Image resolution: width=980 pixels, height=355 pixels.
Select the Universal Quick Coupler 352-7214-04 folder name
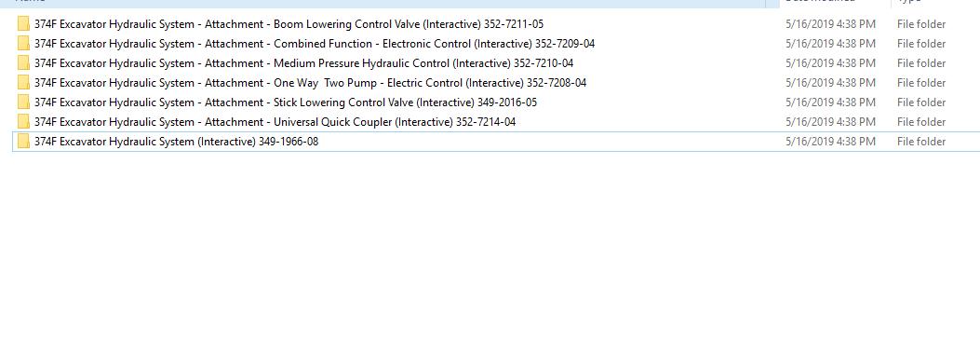275,121
